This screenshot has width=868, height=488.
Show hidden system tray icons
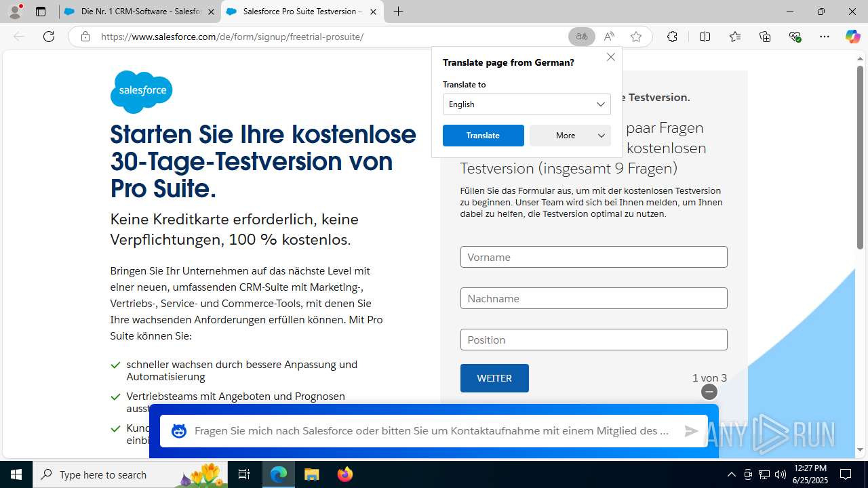point(731,474)
